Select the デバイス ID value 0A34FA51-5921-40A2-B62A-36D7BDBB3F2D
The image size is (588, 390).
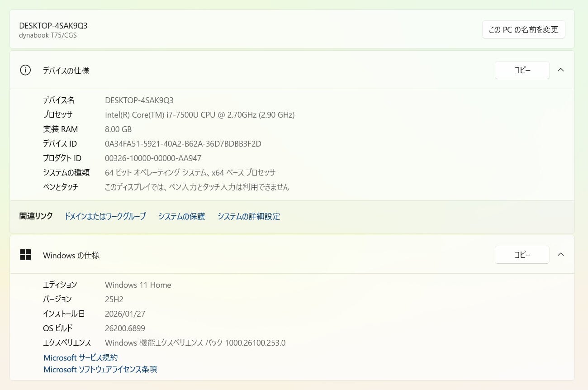(x=183, y=143)
